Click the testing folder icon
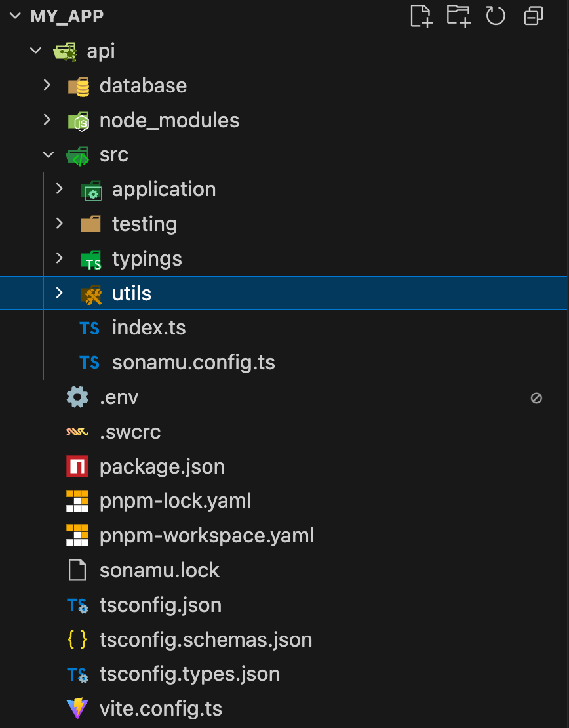 click(90, 224)
